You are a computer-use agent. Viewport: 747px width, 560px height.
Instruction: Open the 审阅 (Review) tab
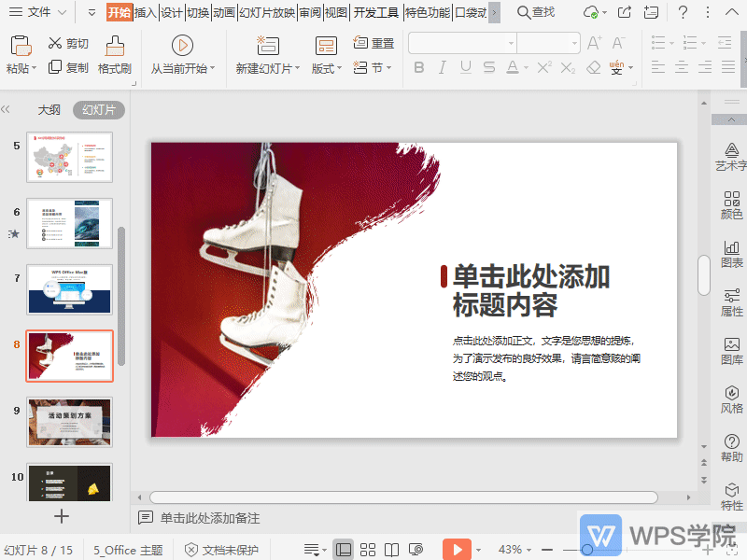(310, 12)
